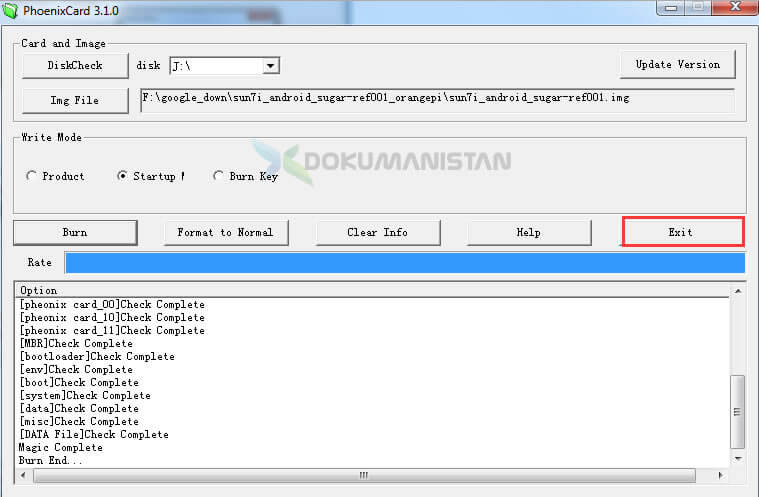The image size is (759, 497).
Task: Click Format to Normal button
Action: [226, 233]
